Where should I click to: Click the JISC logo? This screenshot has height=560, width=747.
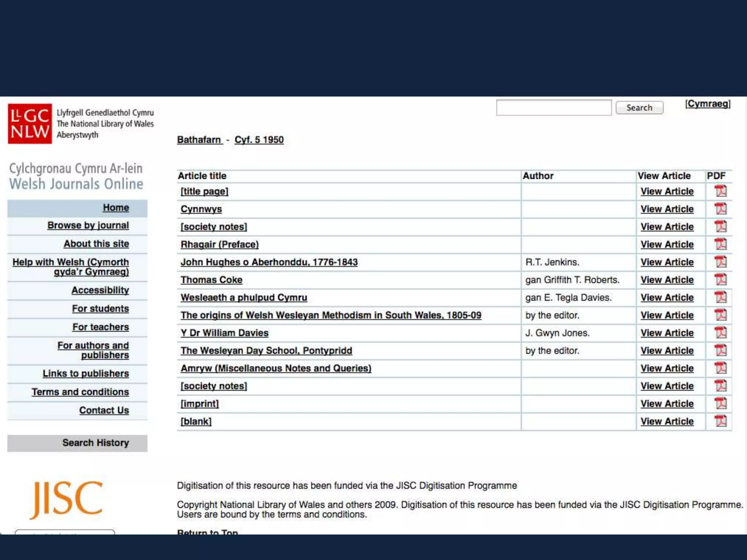[x=67, y=499]
